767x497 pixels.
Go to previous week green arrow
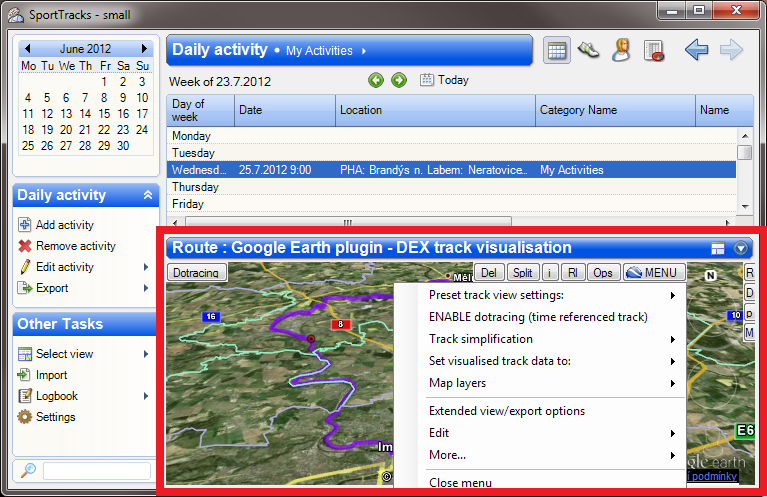(376, 80)
